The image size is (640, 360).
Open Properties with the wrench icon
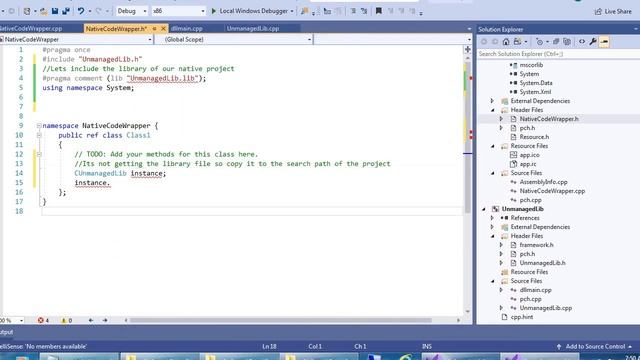tap(593, 42)
